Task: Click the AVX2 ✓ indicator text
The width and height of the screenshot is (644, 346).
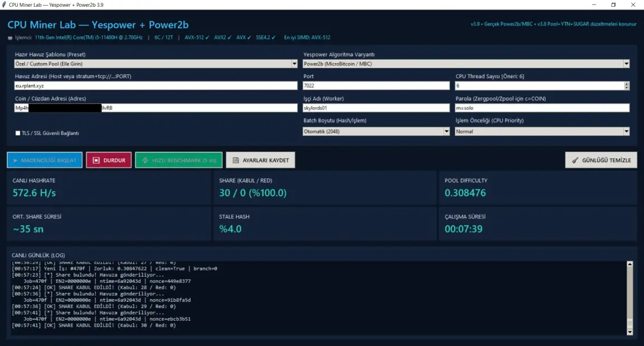Action: click(223, 37)
